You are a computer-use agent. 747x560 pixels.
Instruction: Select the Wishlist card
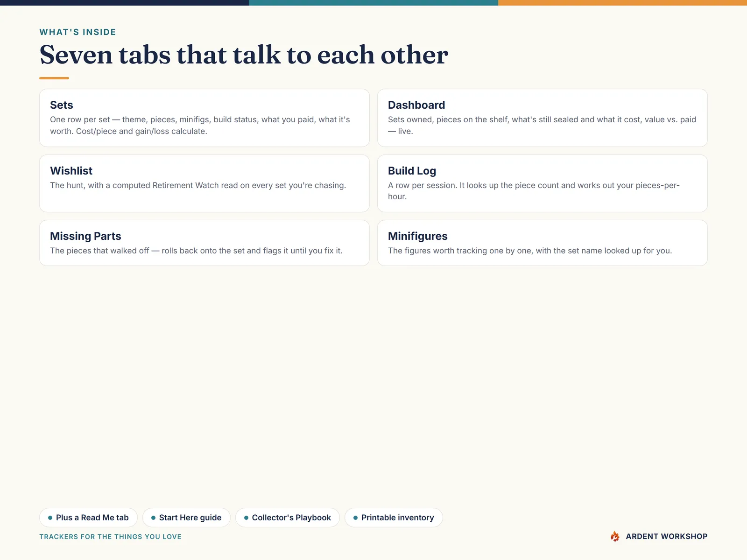point(204,183)
